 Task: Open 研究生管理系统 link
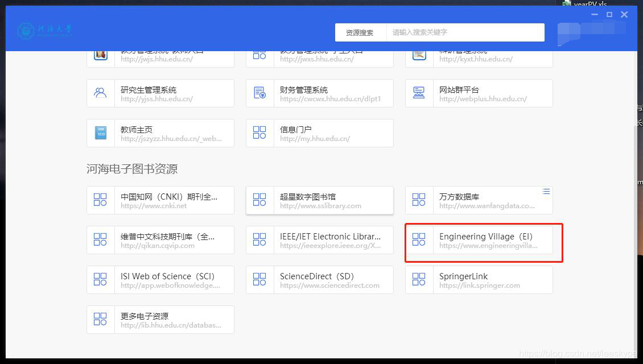pyautogui.click(x=160, y=93)
